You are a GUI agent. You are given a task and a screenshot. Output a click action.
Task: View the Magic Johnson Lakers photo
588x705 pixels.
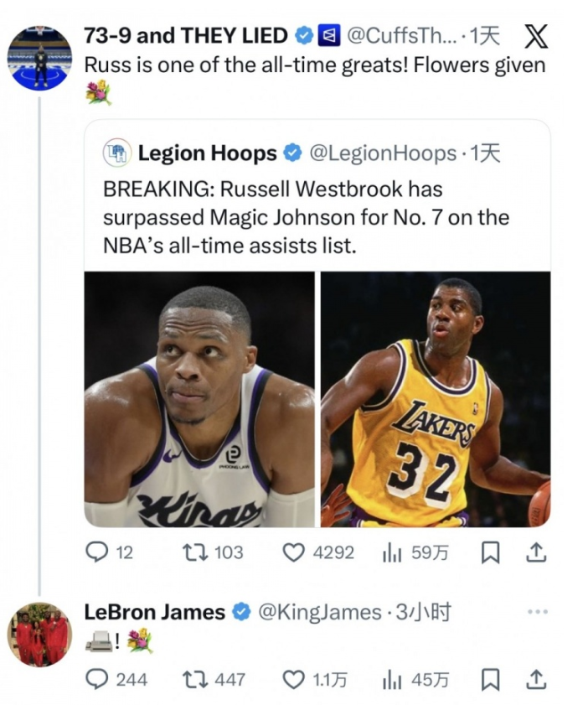436,399
